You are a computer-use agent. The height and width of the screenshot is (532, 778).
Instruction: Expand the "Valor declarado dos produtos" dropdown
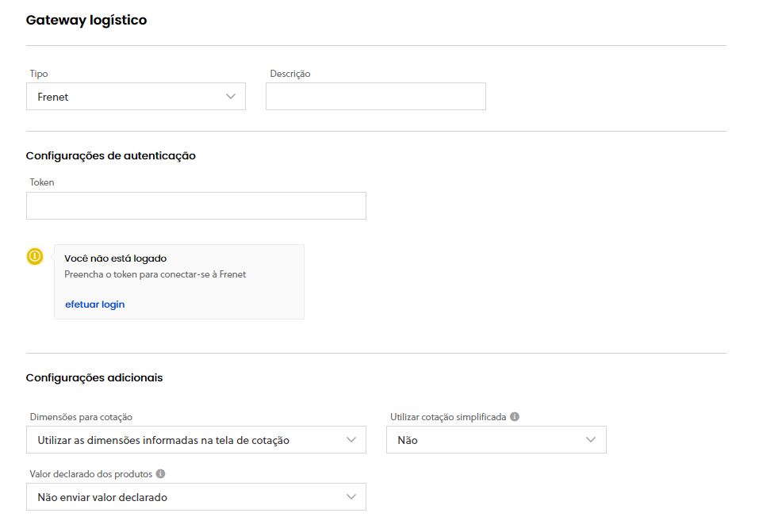[196, 496]
